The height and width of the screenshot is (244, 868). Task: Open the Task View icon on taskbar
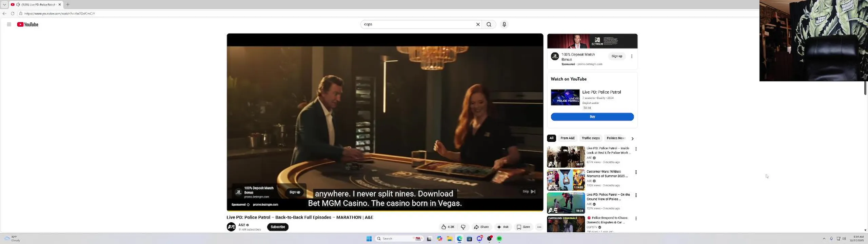pos(429,239)
